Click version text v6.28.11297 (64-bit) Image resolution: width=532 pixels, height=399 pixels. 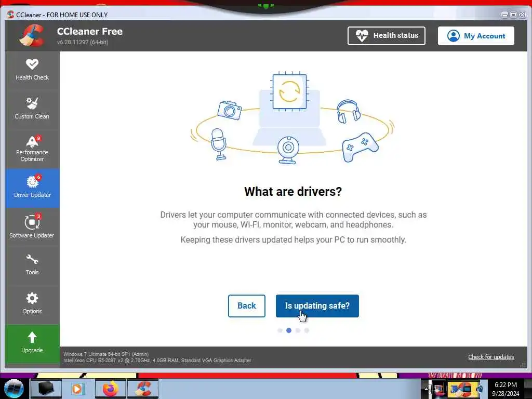pos(83,42)
